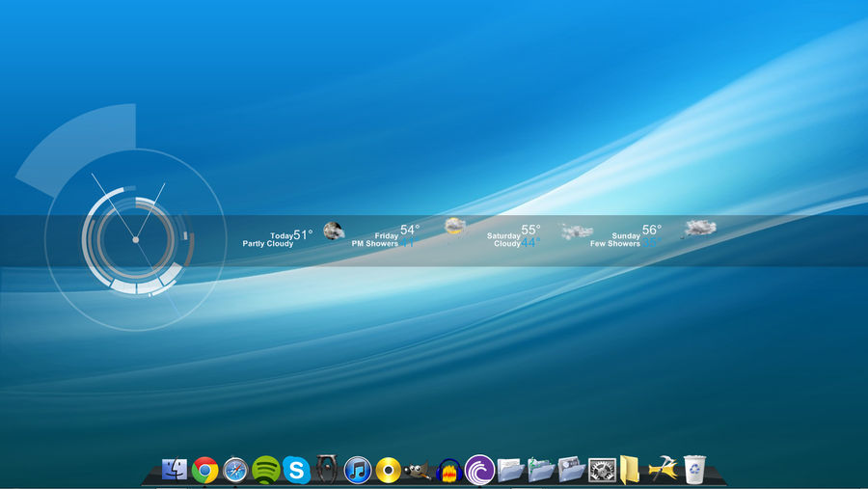Click the "Today" forecast label
This screenshot has width=868, height=489.
pyautogui.click(x=282, y=236)
